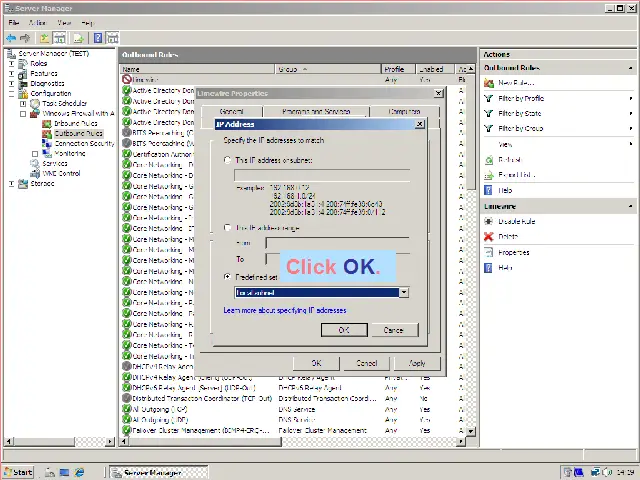Select the Monitoring tree item
Image resolution: width=640 pixels, height=480 pixels.
pyautogui.click(x=70, y=153)
